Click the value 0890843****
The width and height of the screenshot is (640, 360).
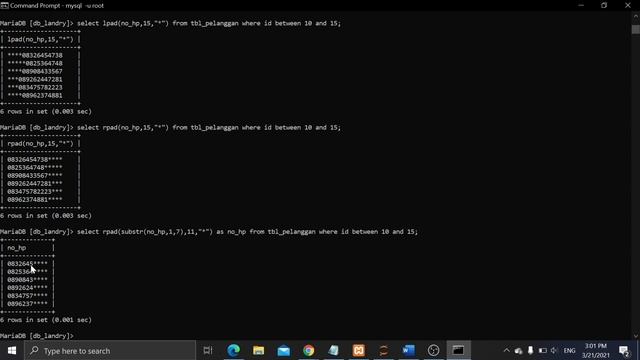[x=27, y=280]
